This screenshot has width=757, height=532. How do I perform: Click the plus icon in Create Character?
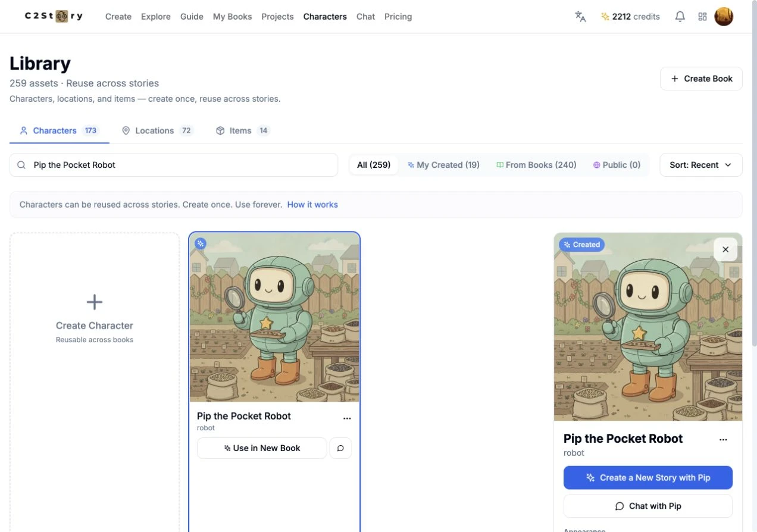pyautogui.click(x=95, y=302)
